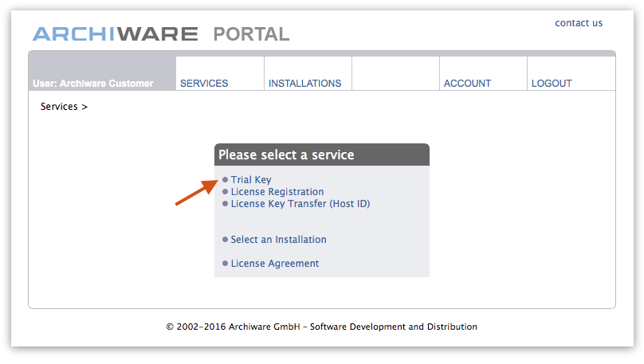Click the bullet beside Select an Installation
The image size is (644, 364).
click(226, 240)
